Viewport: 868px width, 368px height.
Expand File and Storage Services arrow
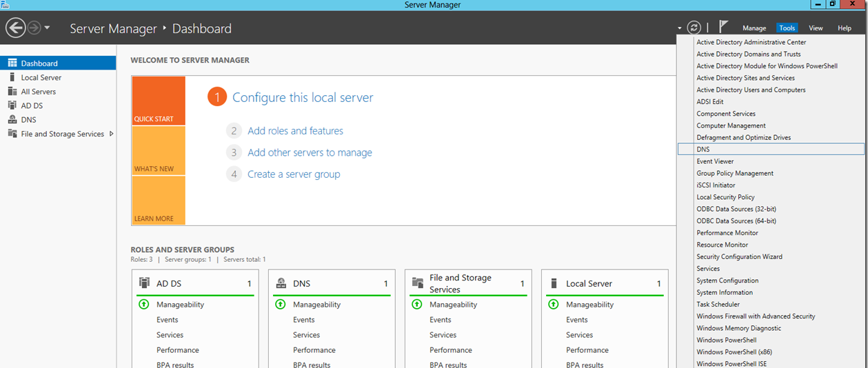(112, 134)
